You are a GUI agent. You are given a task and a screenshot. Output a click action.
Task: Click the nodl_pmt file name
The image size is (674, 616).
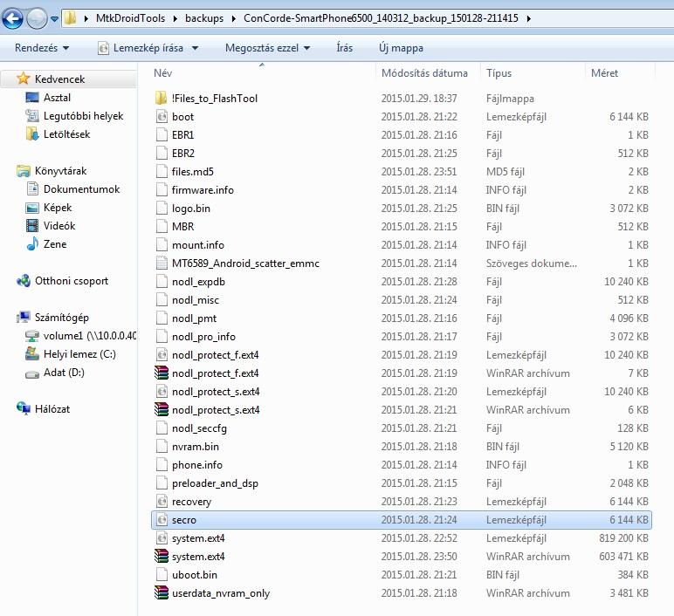pos(194,318)
